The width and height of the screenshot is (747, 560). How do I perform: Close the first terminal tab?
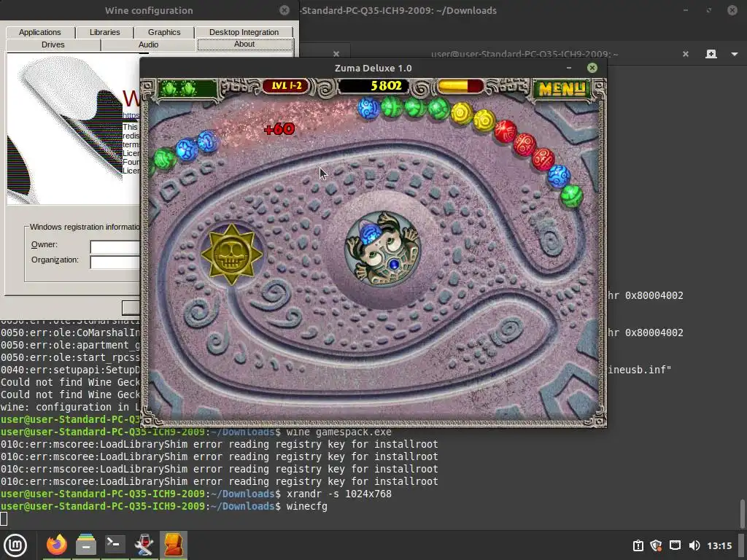(336, 54)
